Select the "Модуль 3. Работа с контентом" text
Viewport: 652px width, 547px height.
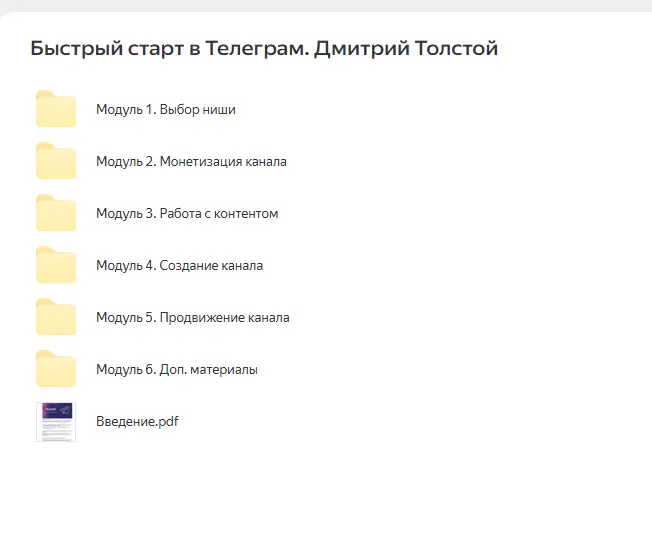click(187, 214)
